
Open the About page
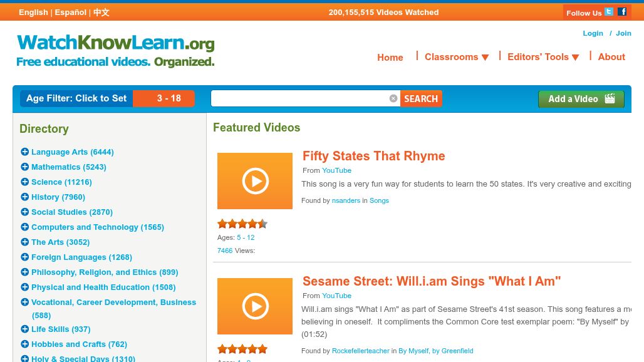(611, 57)
